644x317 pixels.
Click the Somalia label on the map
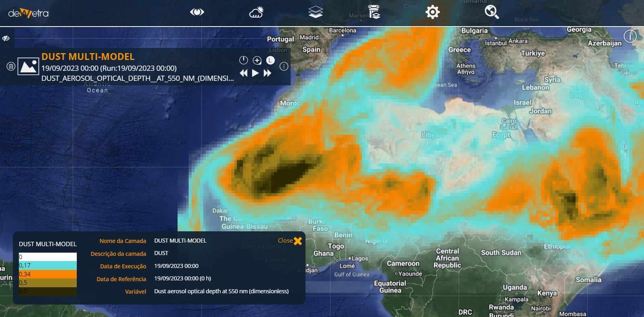(589, 280)
